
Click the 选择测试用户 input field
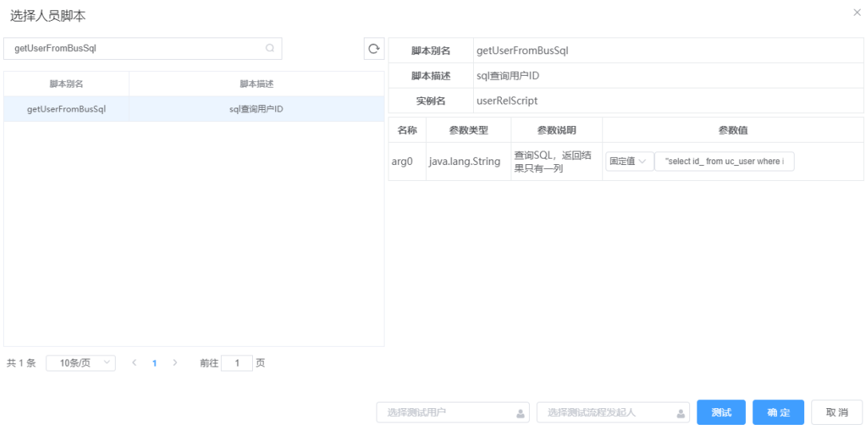click(x=453, y=412)
